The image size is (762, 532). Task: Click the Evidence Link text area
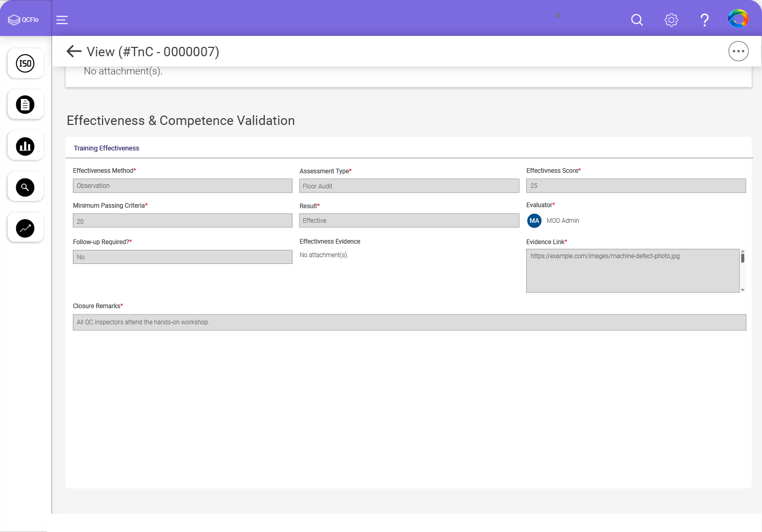coord(633,271)
